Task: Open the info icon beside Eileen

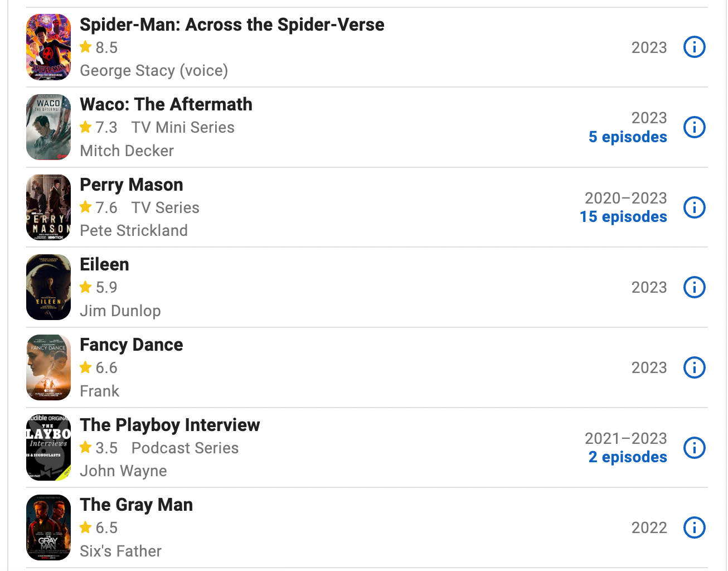Action: click(x=694, y=288)
